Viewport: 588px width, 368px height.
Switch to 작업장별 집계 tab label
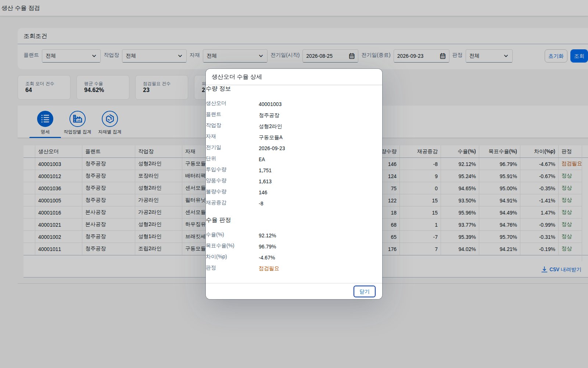click(x=78, y=132)
